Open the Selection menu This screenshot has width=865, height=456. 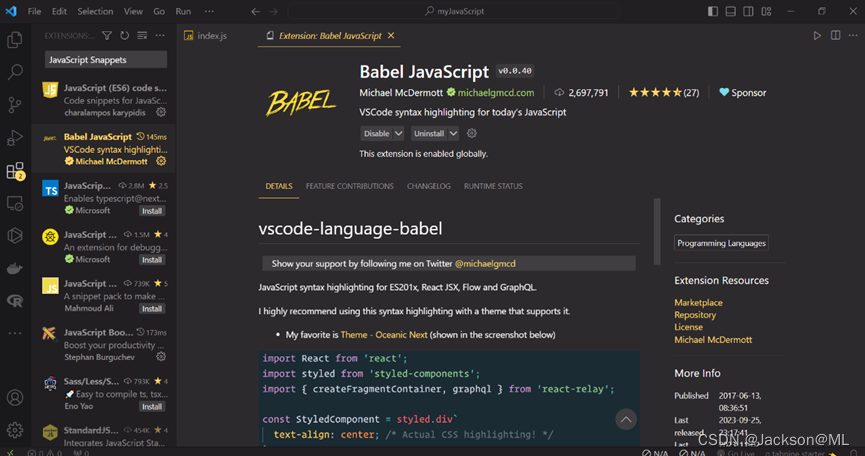click(95, 11)
